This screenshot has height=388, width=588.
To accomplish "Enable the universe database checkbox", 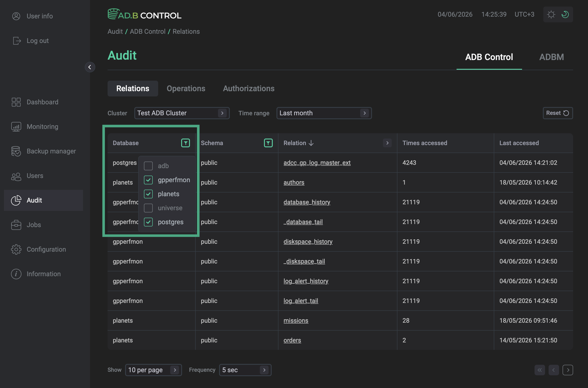I will [148, 208].
